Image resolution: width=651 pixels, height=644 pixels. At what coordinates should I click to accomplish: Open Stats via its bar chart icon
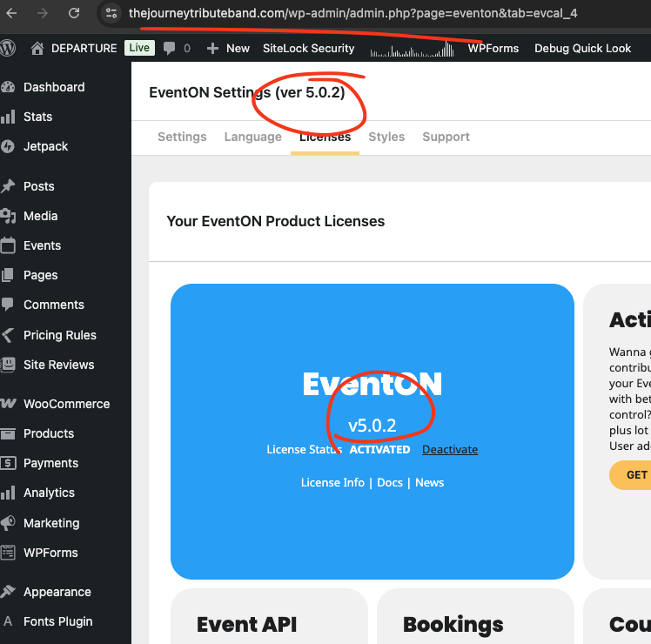pyautogui.click(x=9, y=117)
